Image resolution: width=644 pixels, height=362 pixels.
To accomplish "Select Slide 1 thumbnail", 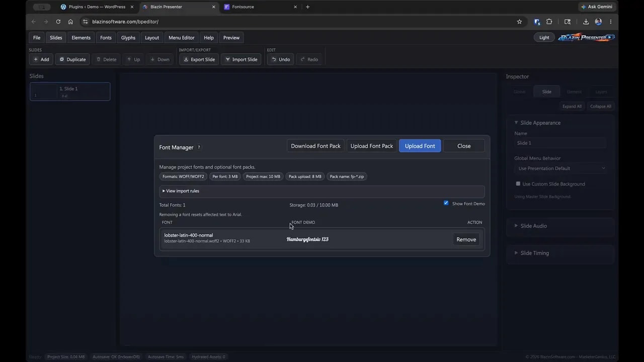I will tap(70, 92).
